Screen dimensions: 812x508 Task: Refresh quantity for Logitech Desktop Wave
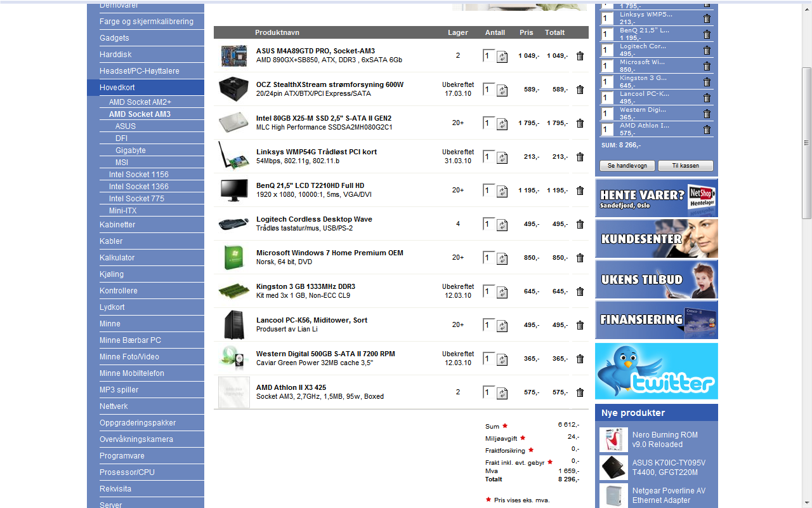(x=502, y=225)
